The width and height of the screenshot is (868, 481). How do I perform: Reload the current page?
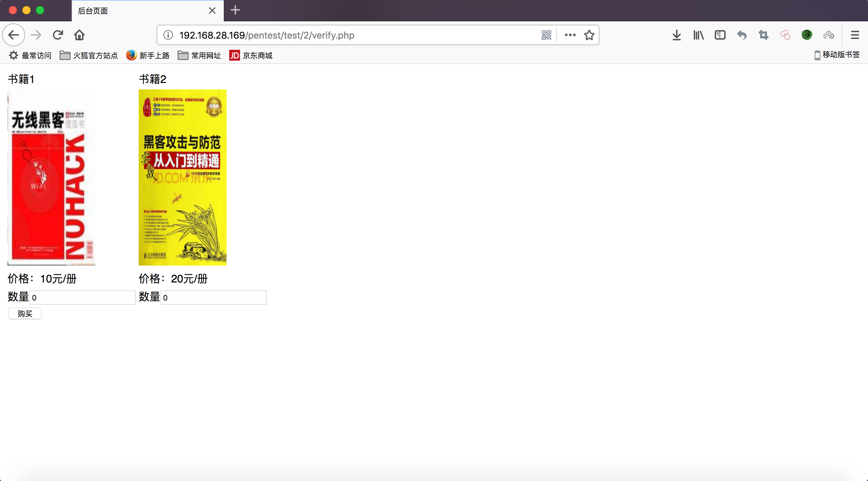click(58, 35)
